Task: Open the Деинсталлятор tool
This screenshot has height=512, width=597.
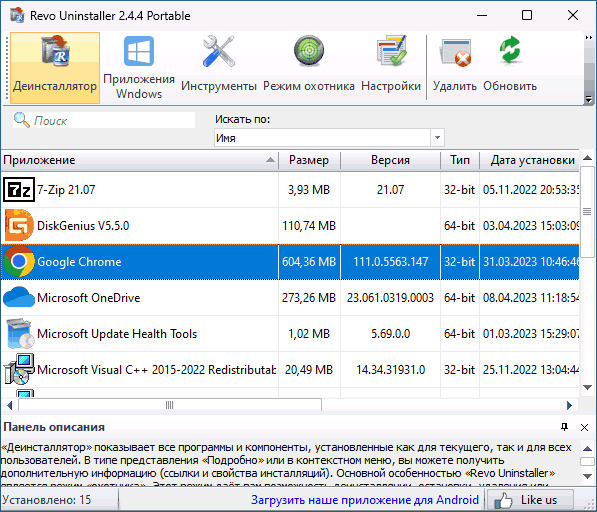Action: coord(55,68)
